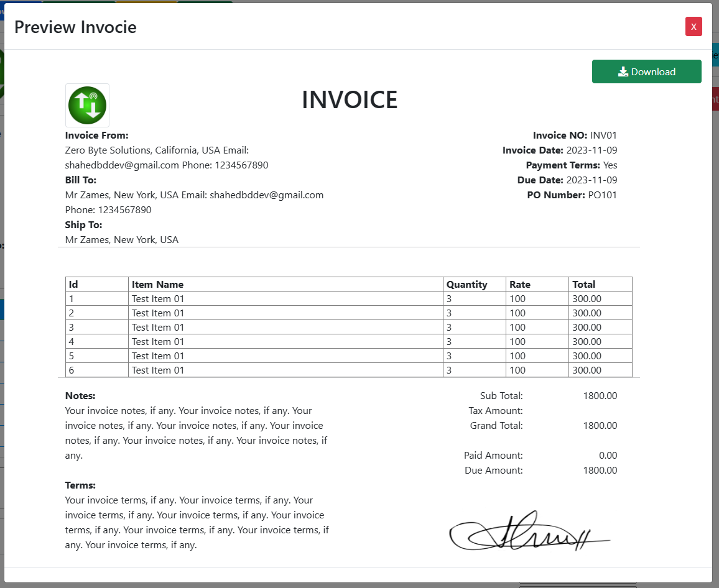Click the red X to close the invoice preview
The width and height of the screenshot is (719, 588).
pos(693,26)
